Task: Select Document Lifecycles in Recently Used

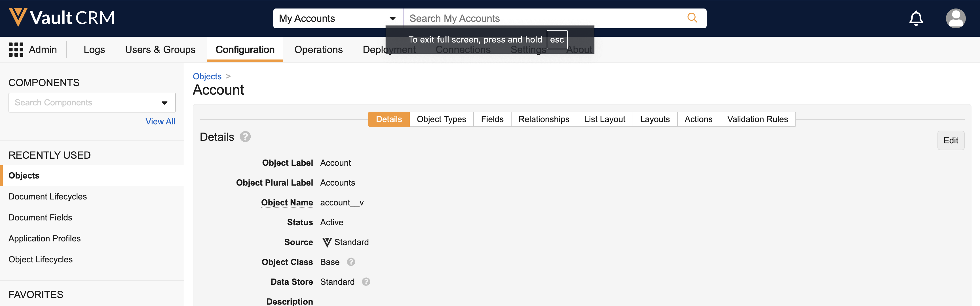Action: click(x=48, y=197)
